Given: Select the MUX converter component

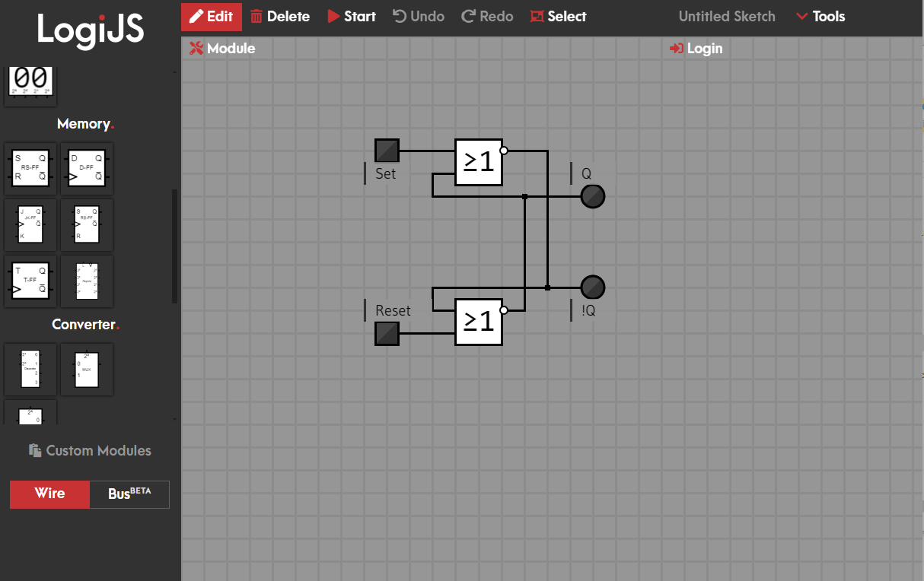Looking at the screenshot, I should point(87,370).
